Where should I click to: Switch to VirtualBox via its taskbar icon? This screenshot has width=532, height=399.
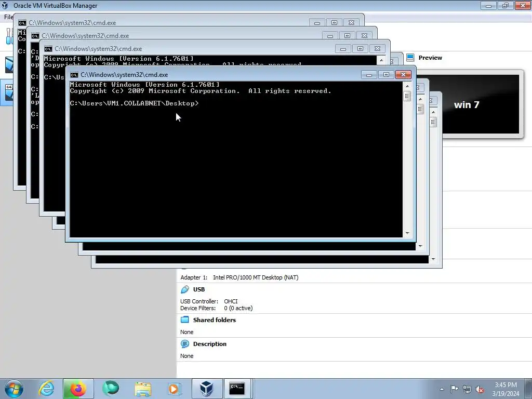(207, 389)
